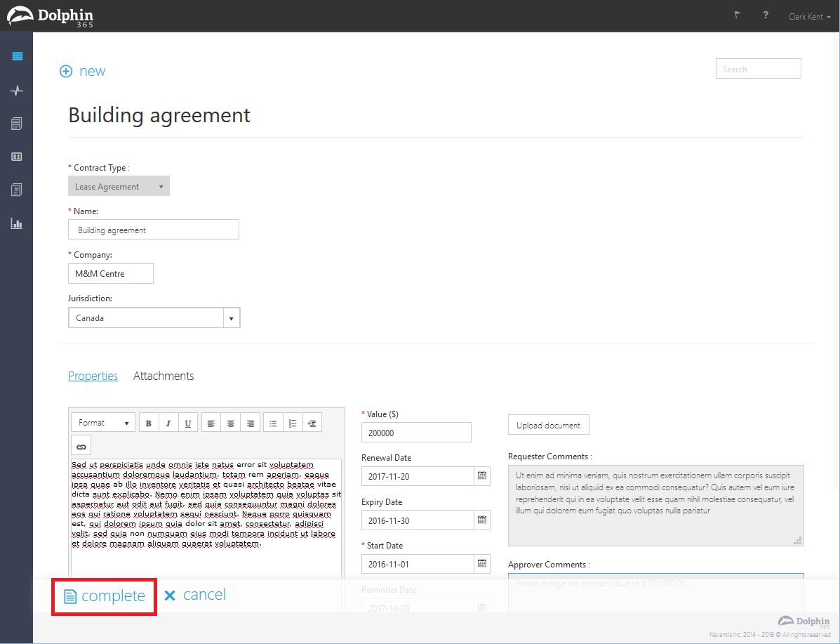Insert a bulleted list in the editor
Image resolution: width=840 pixels, height=644 pixels.
point(273,423)
